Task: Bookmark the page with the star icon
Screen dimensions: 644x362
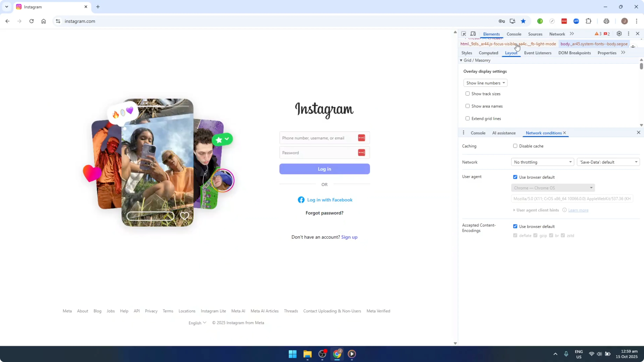Action: point(523,21)
